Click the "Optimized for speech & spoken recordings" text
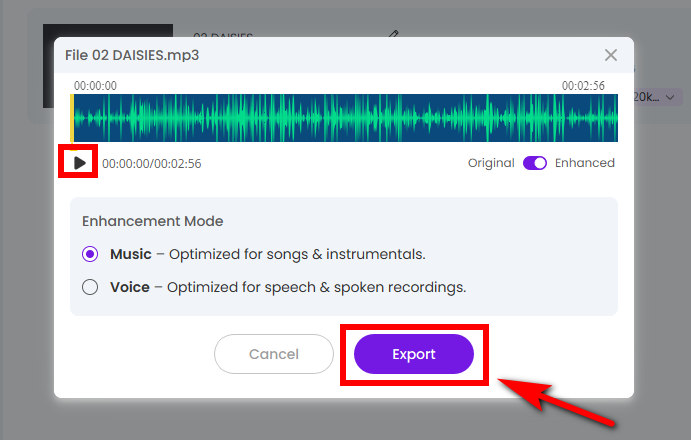The width and height of the screenshot is (691, 440). tap(316, 287)
